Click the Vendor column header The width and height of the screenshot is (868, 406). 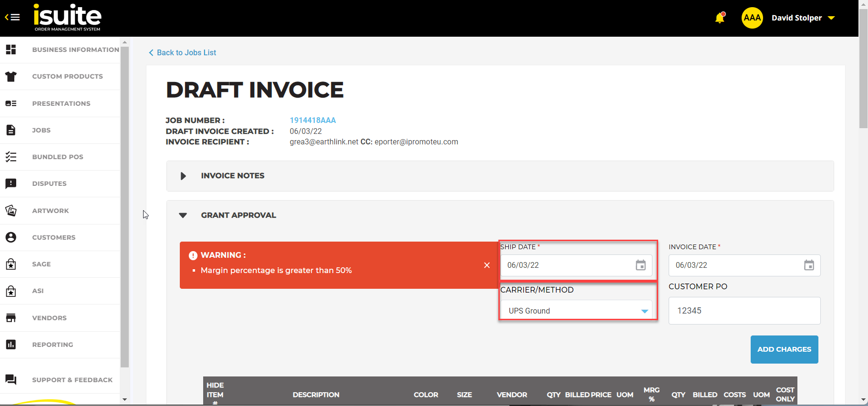click(x=512, y=395)
